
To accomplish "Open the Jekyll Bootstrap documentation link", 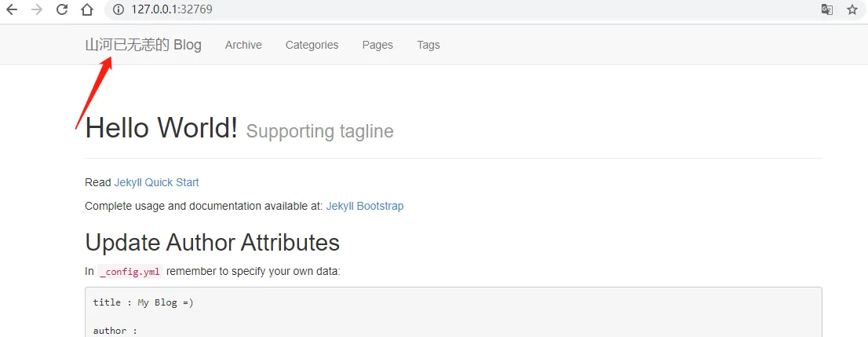I will coord(365,206).
